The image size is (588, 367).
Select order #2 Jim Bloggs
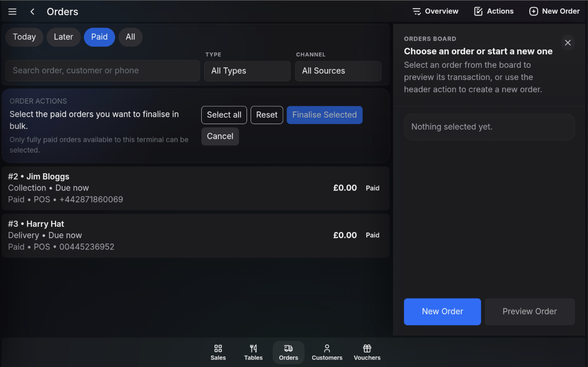pyautogui.click(x=195, y=188)
